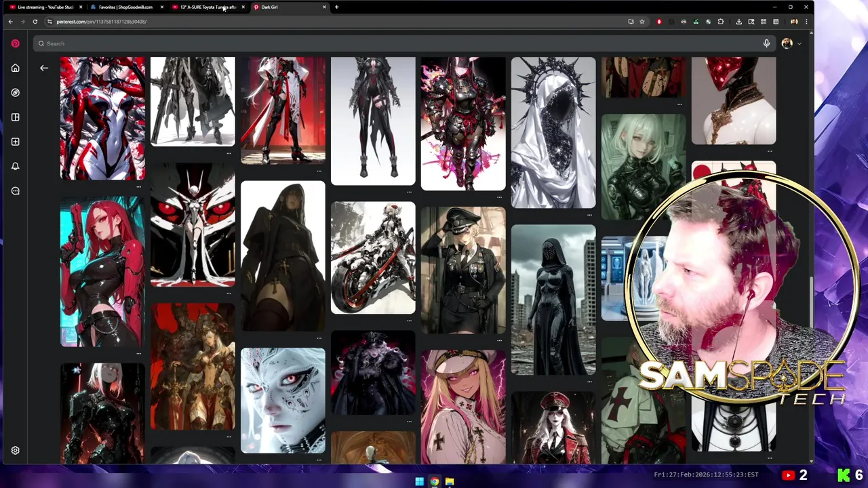Open the dark gothic figure with silver hair pin

pos(373,372)
